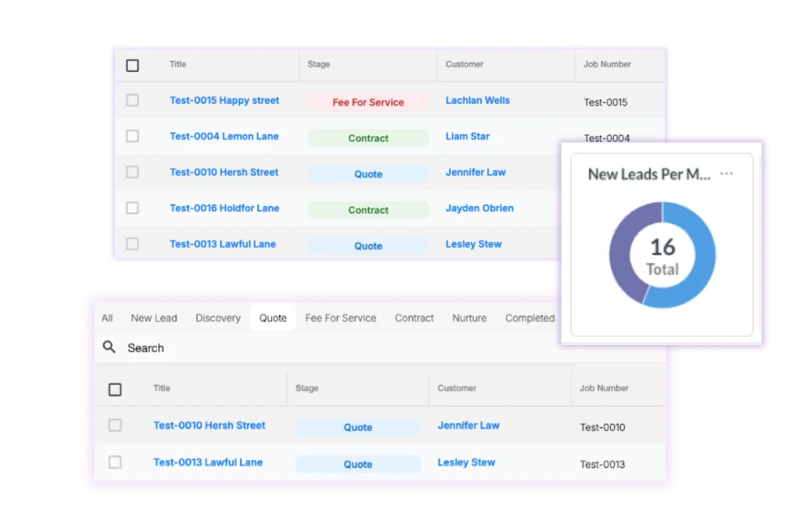Switch to the Contract tab

point(414,318)
